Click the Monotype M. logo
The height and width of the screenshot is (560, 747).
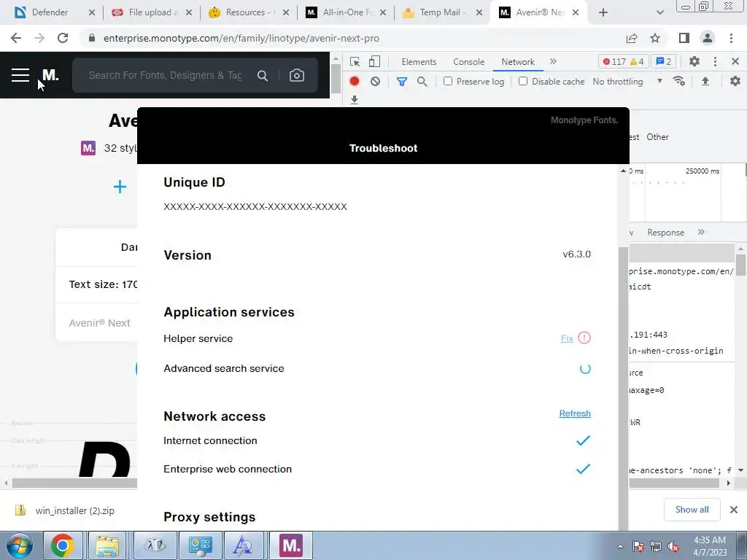(x=50, y=75)
